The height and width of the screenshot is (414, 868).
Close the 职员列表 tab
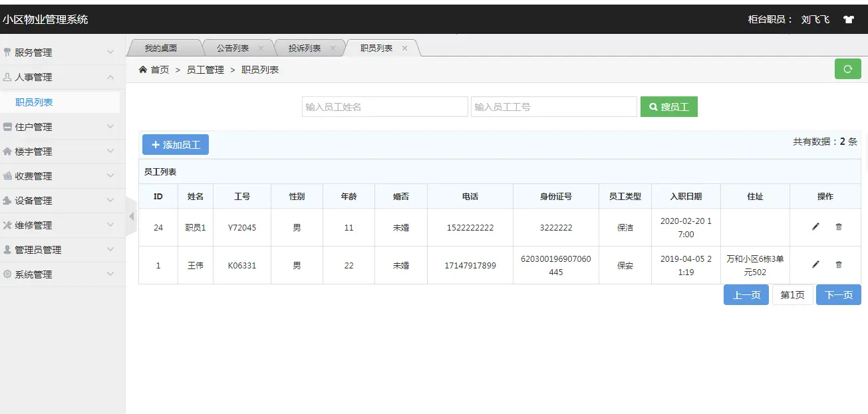tap(404, 48)
